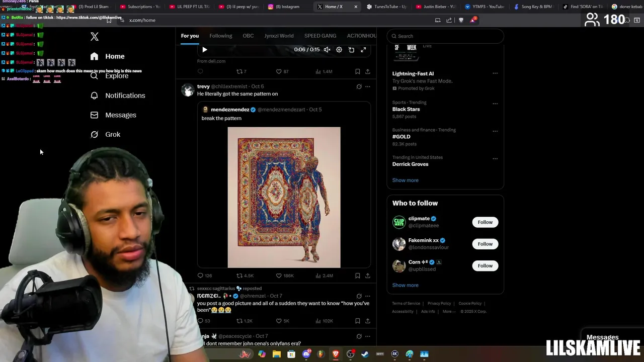Open the Black Stars trending topic
Viewport: 644px width, 362px height.
[406, 109]
